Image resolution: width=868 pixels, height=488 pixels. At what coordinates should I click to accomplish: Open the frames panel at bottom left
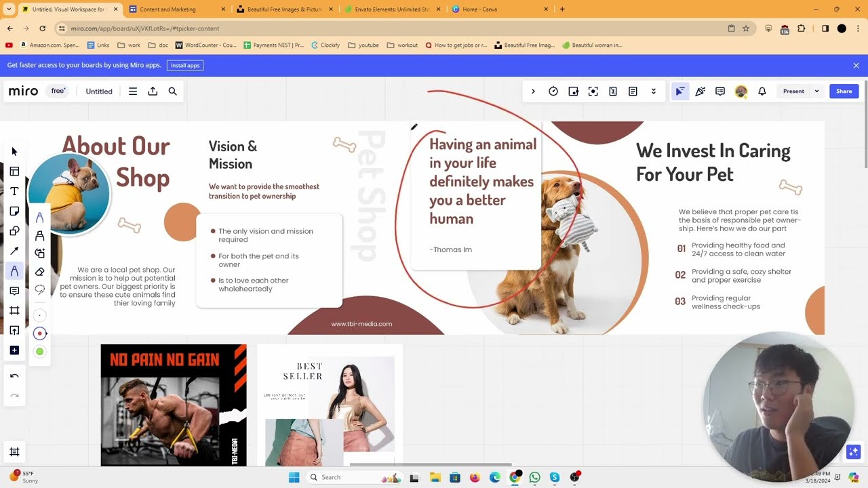(14, 452)
